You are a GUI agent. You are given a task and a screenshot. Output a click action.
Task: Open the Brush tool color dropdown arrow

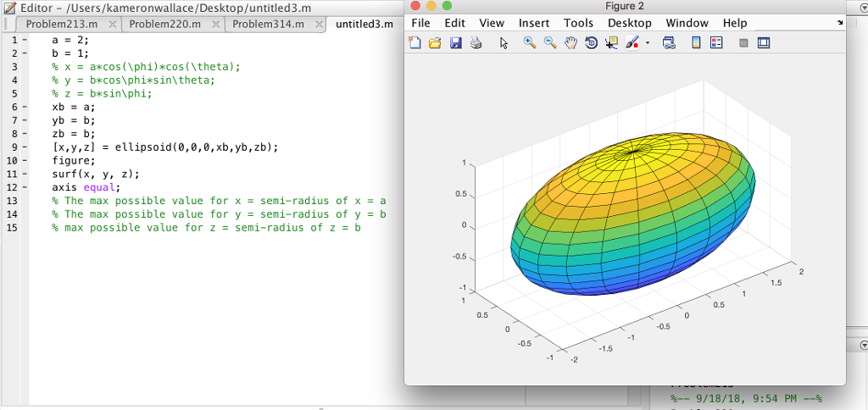click(648, 42)
